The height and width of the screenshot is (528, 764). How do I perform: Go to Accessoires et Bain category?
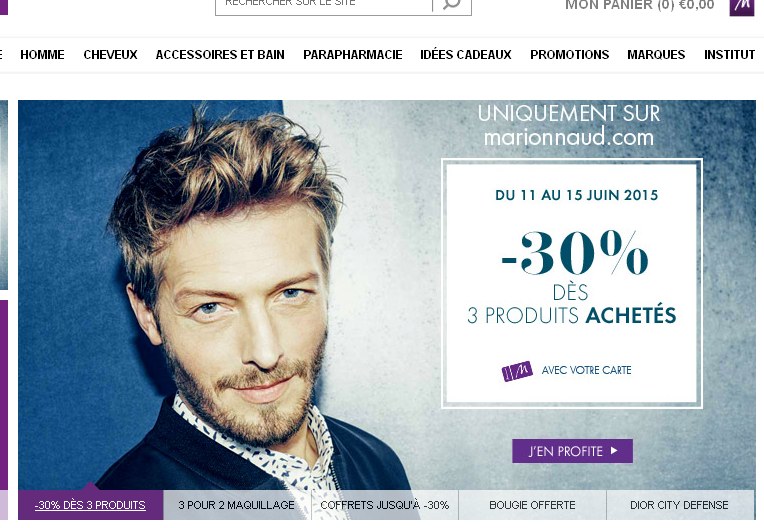point(220,55)
